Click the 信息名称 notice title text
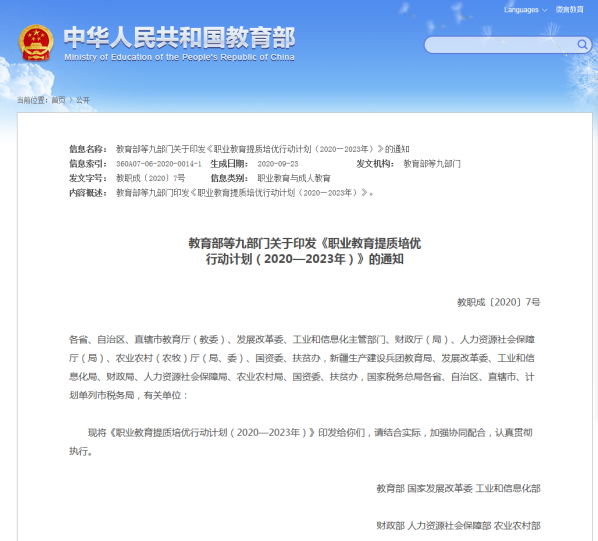Screen dimensions: 598x541 263,149
